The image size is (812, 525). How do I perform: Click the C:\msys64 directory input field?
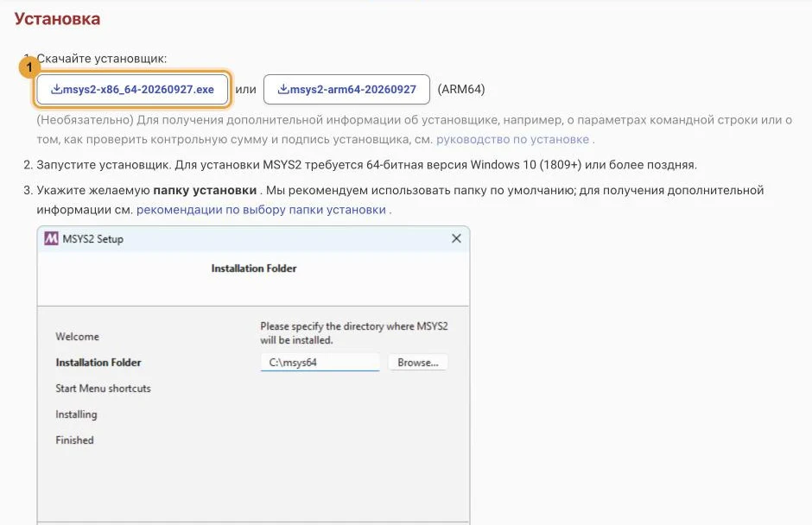(320, 363)
